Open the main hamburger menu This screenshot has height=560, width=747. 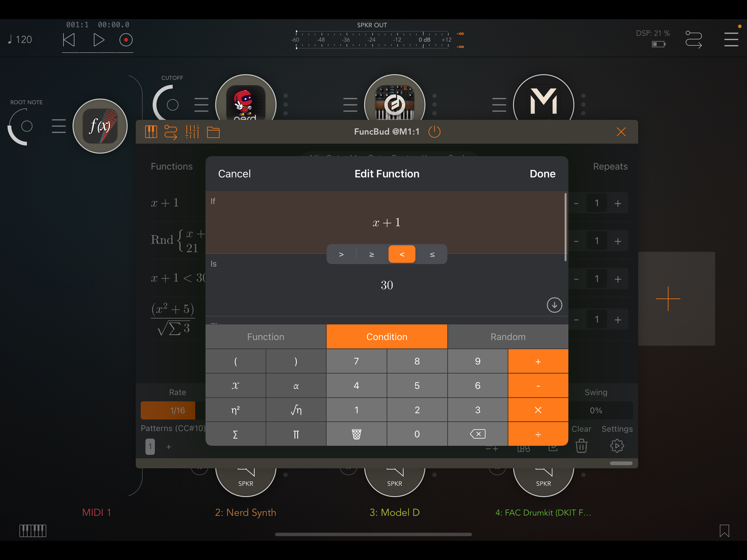point(731,40)
